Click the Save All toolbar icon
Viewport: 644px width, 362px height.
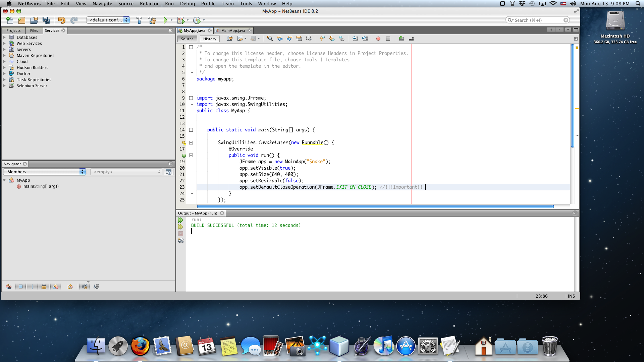click(x=46, y=20)
